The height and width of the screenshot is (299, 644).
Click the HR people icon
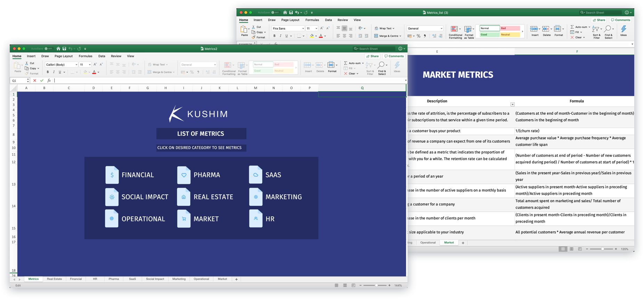(256, 219)
